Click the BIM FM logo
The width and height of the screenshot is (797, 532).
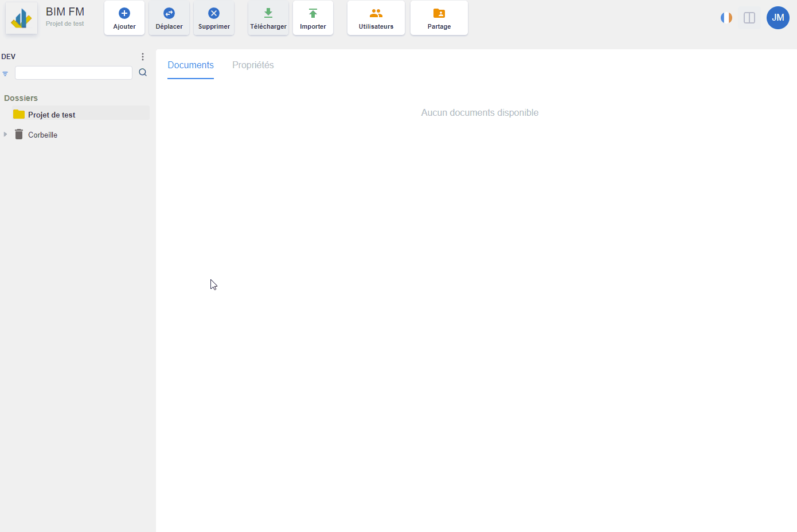22,18
